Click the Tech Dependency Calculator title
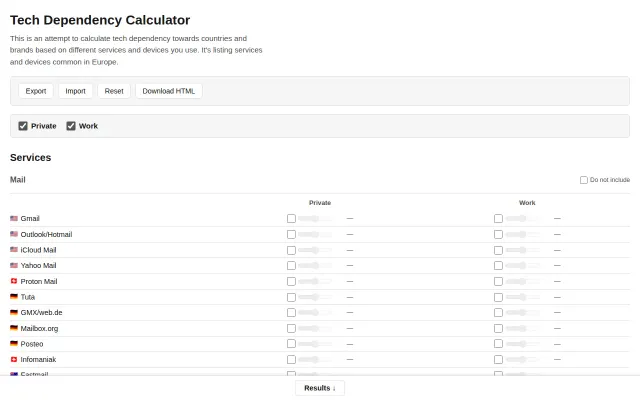The image size is (640, 400). 100,20
